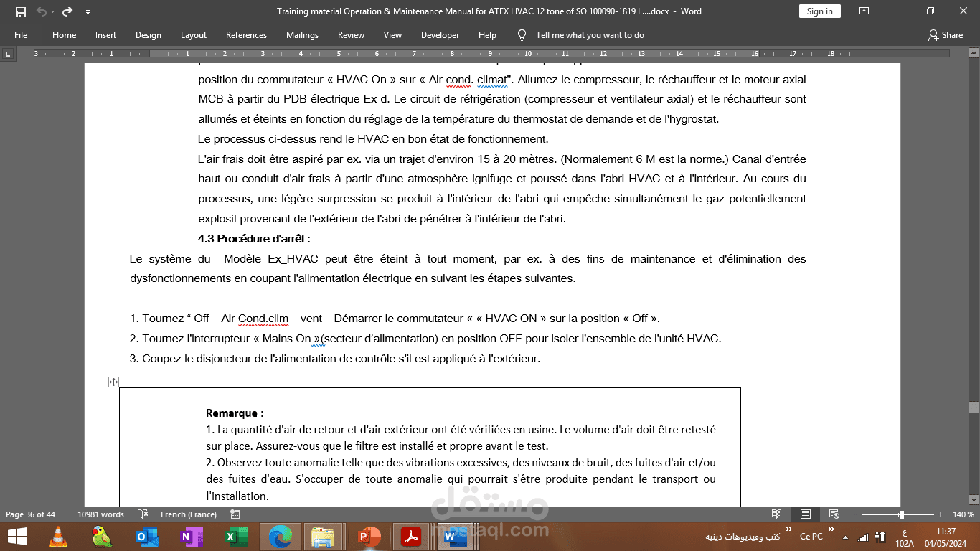
Task: Open Excel from the taskbar
Action: pyautogui.click(x=235, y=537)
